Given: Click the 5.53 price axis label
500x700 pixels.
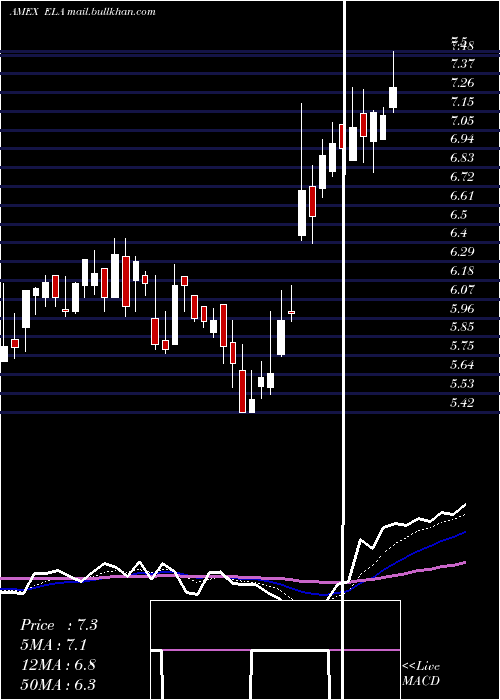Looking at the screenshot, I should 462,384.
